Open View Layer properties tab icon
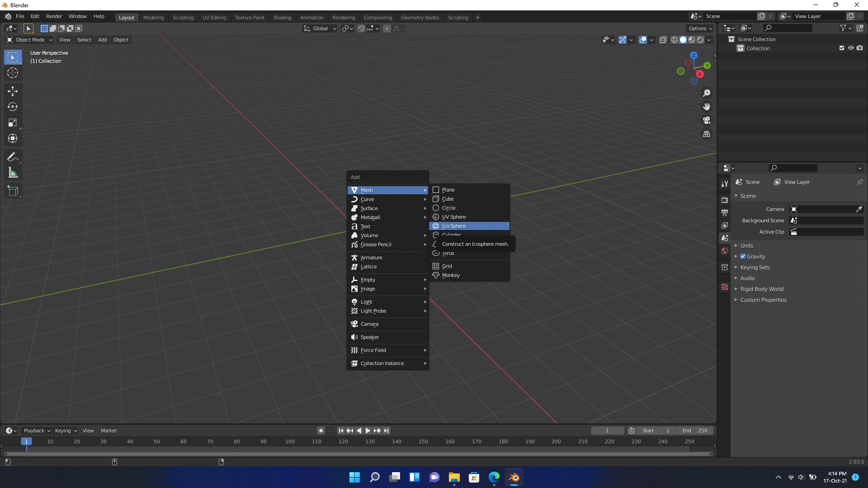The height and width of the screenshot is (488, 868). [x=725, y=225]
